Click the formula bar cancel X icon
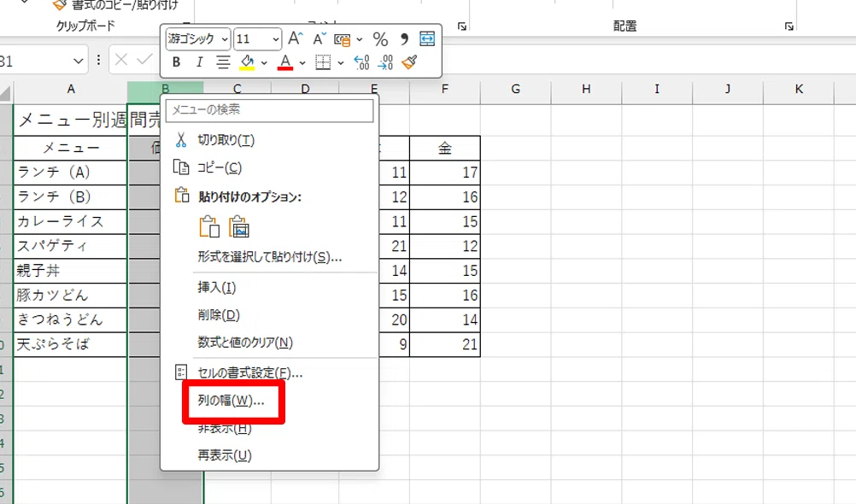 click(121, 60)
